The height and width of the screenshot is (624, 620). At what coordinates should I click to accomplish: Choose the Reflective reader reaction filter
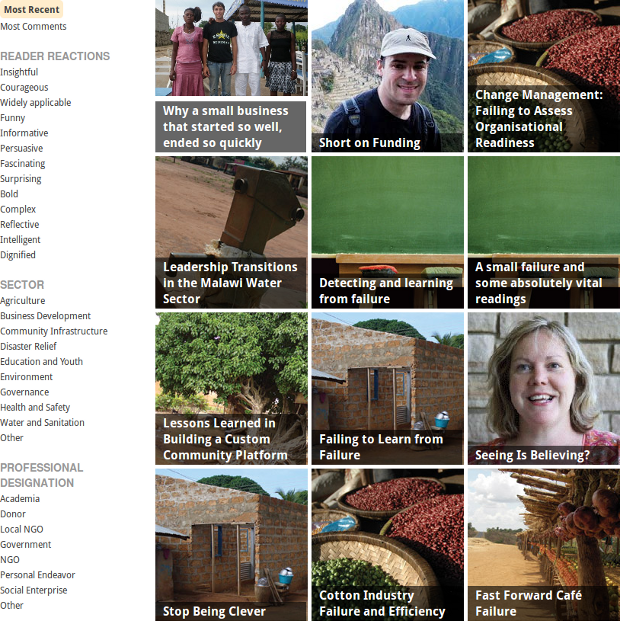coord(20,224)
